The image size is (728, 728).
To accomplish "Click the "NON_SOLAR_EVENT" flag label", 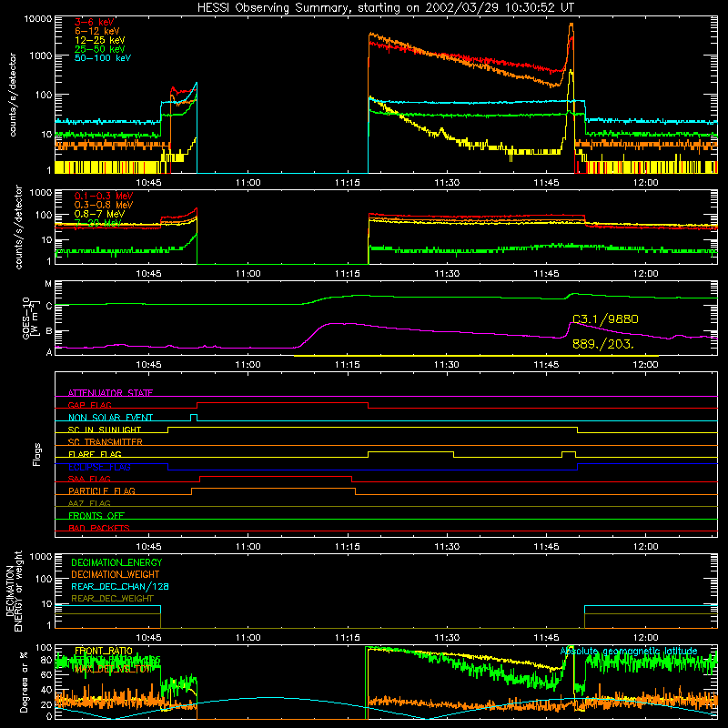I will point(110,418).
